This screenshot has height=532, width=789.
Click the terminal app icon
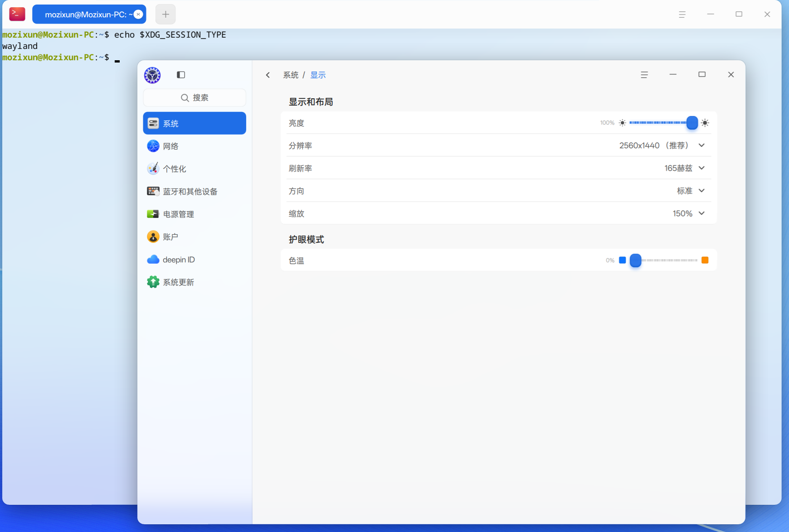[17, 14]
